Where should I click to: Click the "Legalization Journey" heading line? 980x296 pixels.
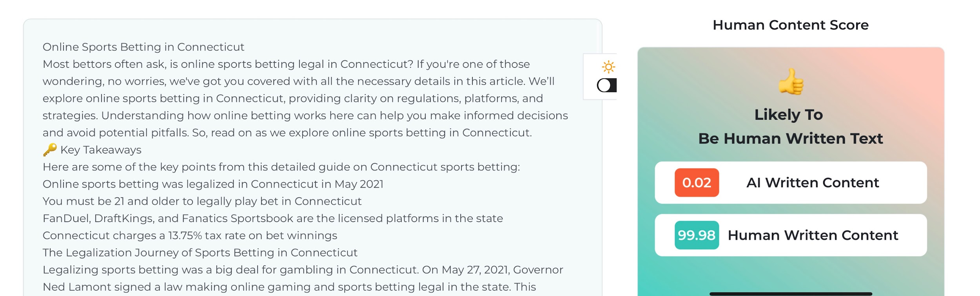tap(200, 253)
